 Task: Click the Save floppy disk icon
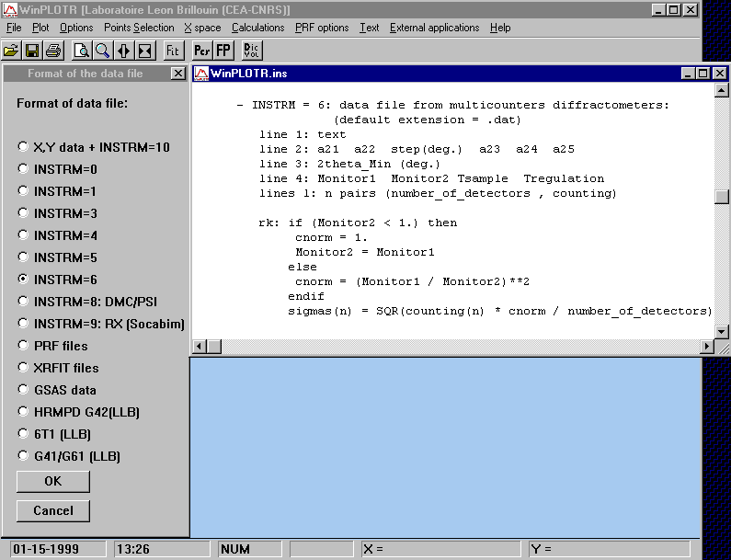pyautogui.click(x=32, y=50)
